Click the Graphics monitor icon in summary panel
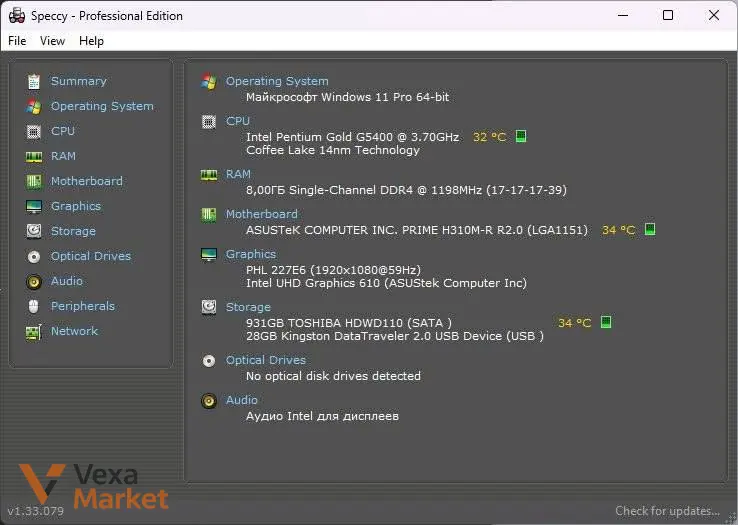Viewport: 738px width, 525px height. (x=209, y=255)
